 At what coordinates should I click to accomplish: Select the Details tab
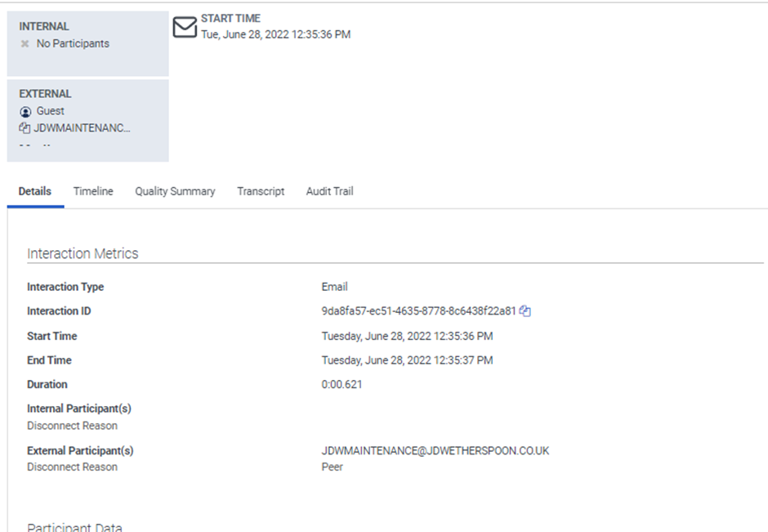click(x=35, y=191)
